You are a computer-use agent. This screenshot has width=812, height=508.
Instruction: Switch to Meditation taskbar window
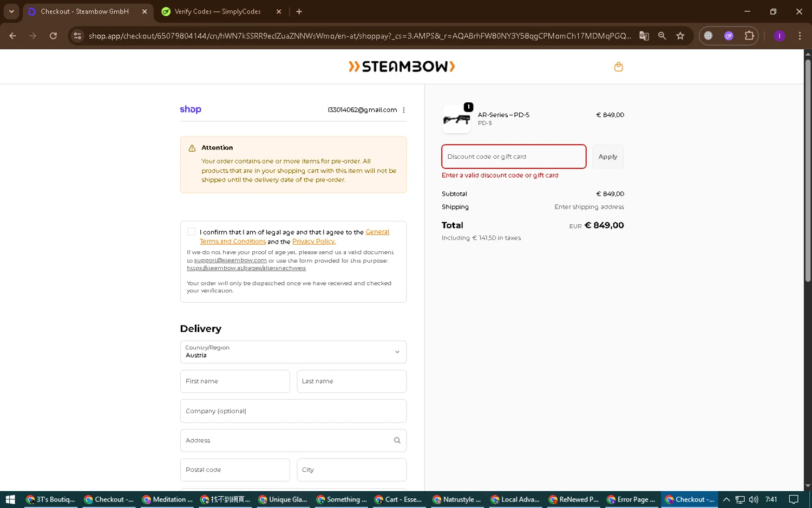coord(167,499)
